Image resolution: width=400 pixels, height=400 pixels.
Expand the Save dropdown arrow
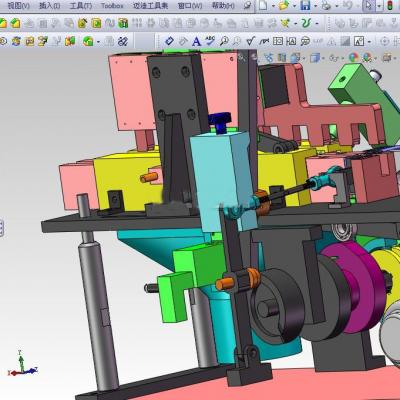click(316, 6)
